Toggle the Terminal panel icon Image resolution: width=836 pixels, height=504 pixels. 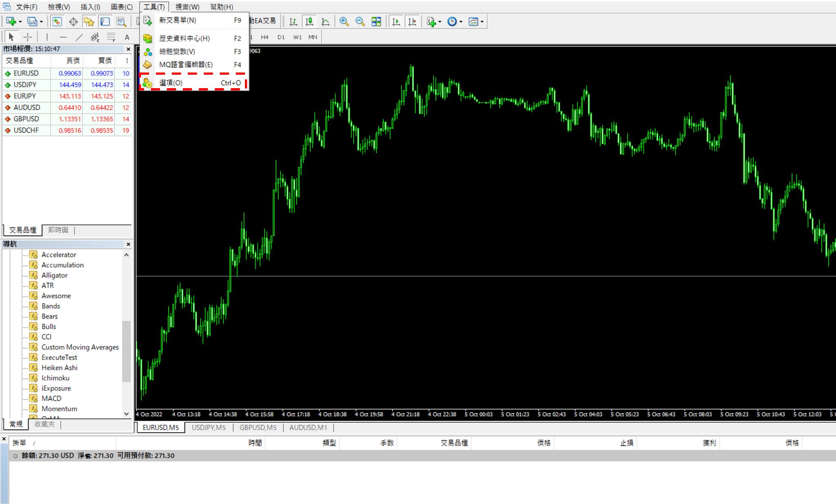click(x=105, y=22)
